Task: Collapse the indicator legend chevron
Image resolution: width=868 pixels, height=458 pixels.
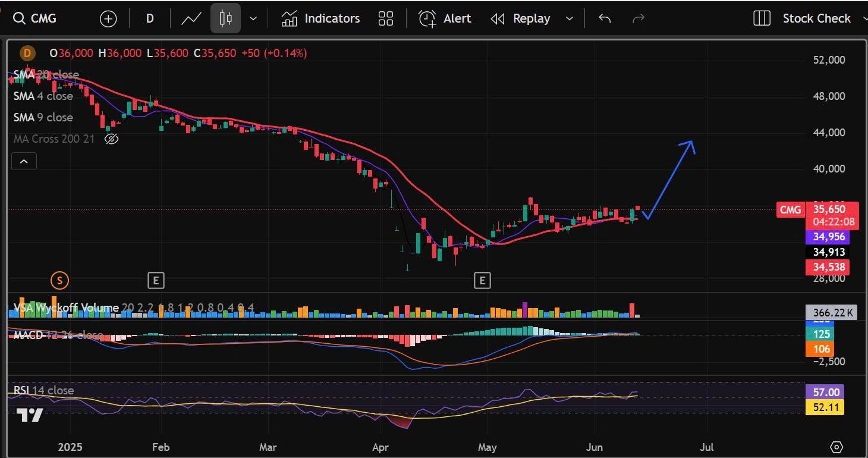Action: pos(24,161)
